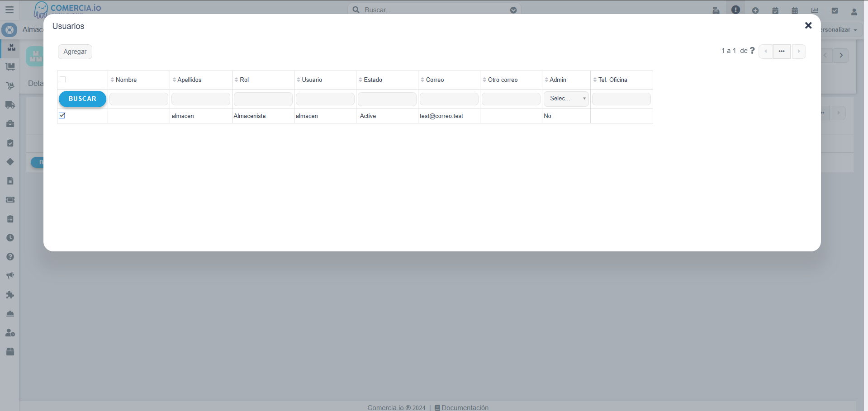The image size is (868, 411).
Task: Click the Correo filter field
Action: click(449, 99)
